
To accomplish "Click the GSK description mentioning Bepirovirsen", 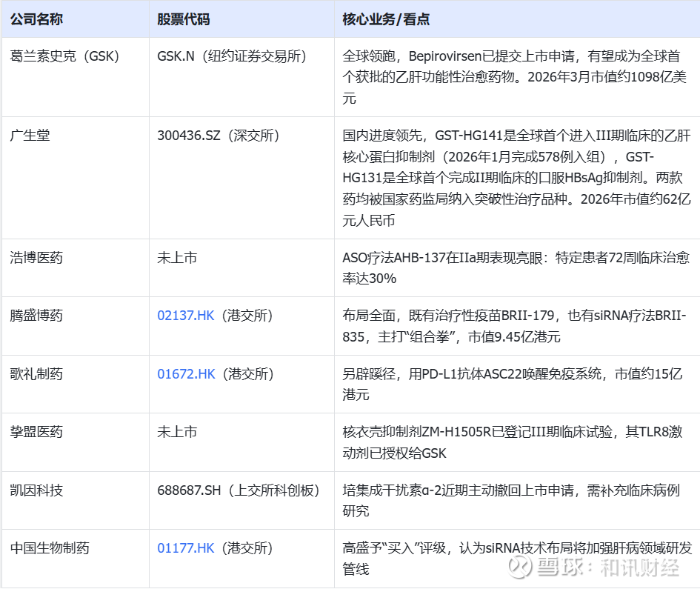I will (x=515, y=77).
